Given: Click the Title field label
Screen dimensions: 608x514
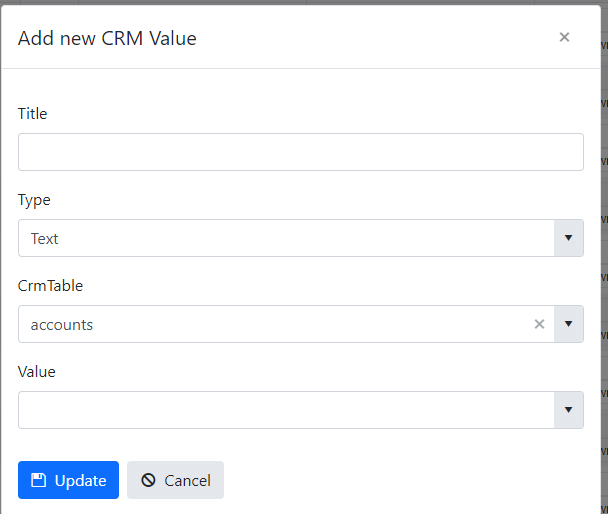Looking at the screenshot, I should click(33, 114).
